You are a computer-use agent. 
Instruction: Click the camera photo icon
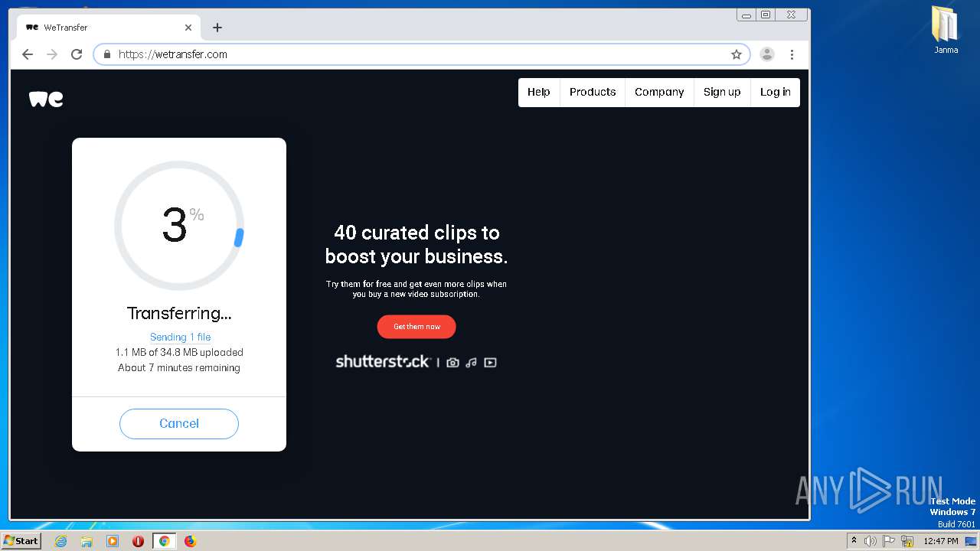pyautogui.click(x=452, y=363)
